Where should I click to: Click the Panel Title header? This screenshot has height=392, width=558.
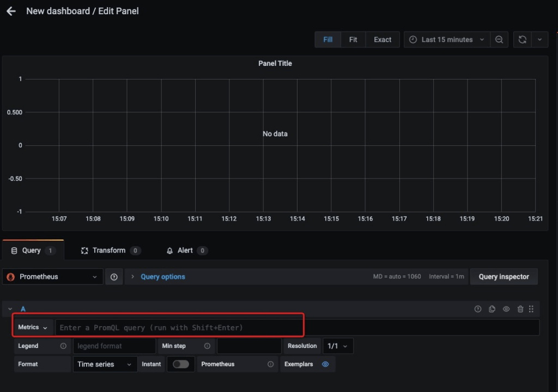(275, 63)
